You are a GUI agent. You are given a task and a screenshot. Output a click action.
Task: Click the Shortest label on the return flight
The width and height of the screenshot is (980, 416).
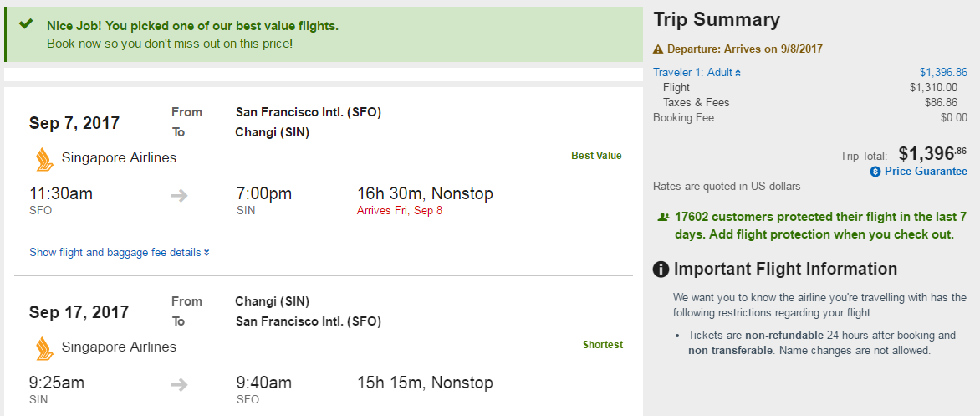coord(602,345)
